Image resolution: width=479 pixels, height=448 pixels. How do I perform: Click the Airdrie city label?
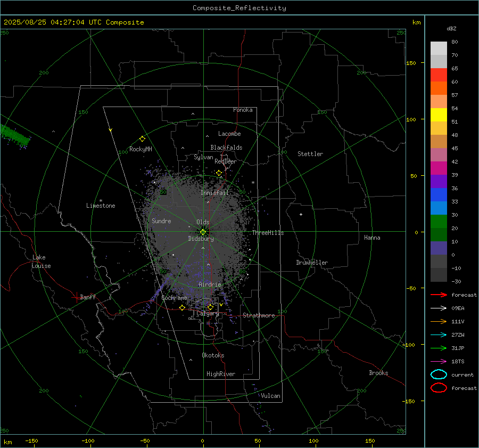210,284
